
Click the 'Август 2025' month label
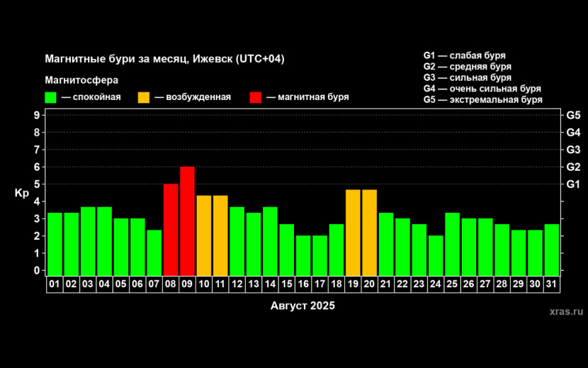coord(303,306)
